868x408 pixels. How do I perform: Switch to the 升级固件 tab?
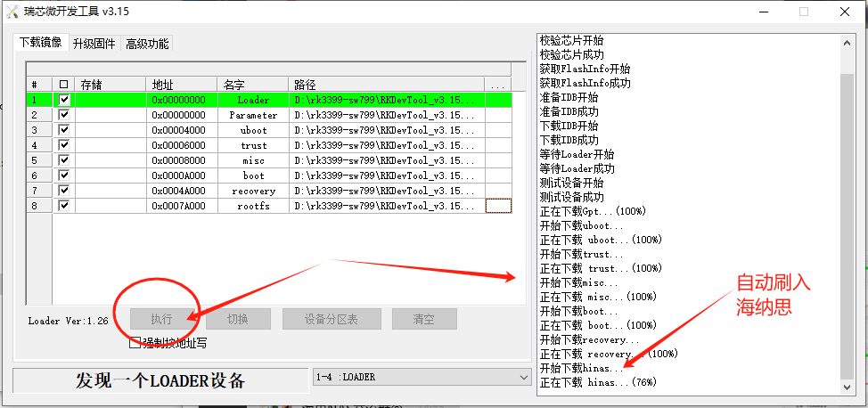click(94, 44)
